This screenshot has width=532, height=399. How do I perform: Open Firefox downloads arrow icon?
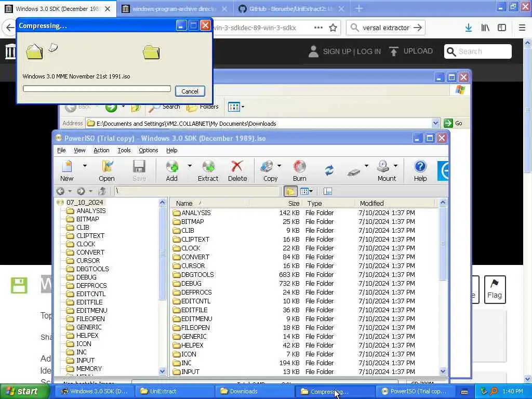pos(469,28)
